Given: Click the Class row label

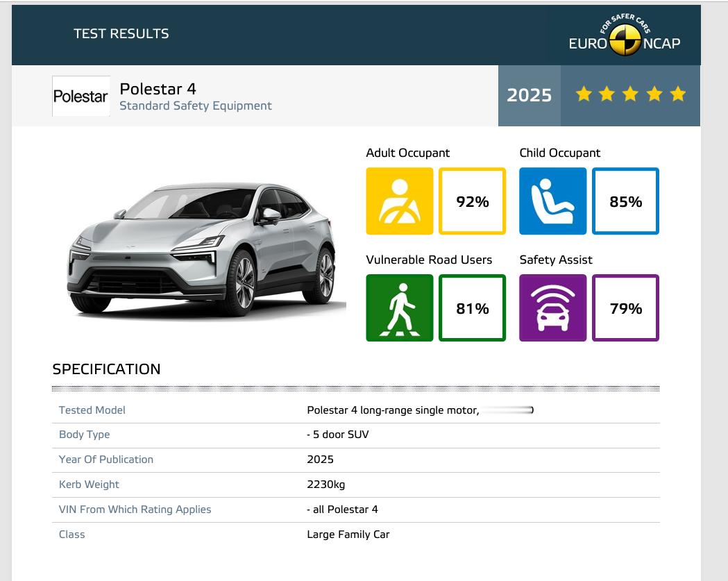Looking at the screenshot, I should point(71,534).
